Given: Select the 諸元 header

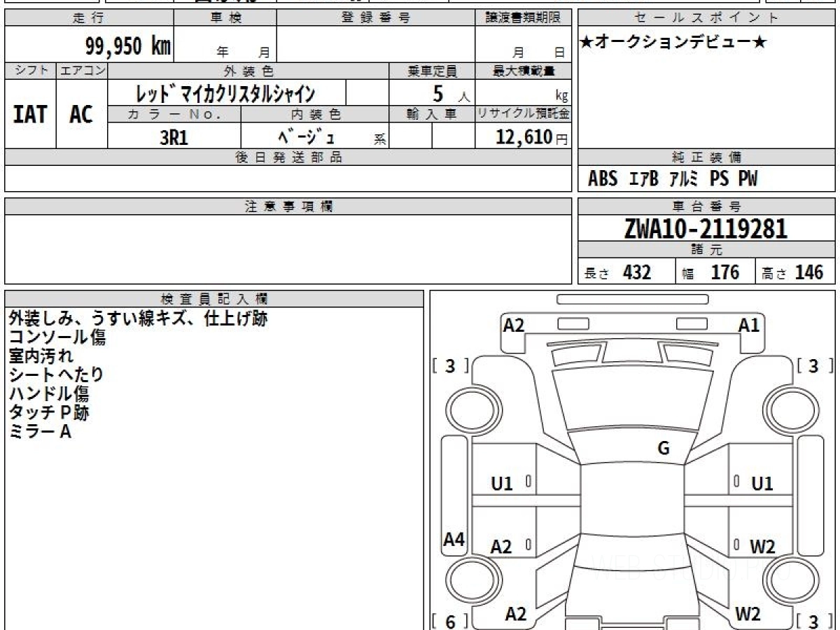Looking at the screenshot, I should (707, 250).
